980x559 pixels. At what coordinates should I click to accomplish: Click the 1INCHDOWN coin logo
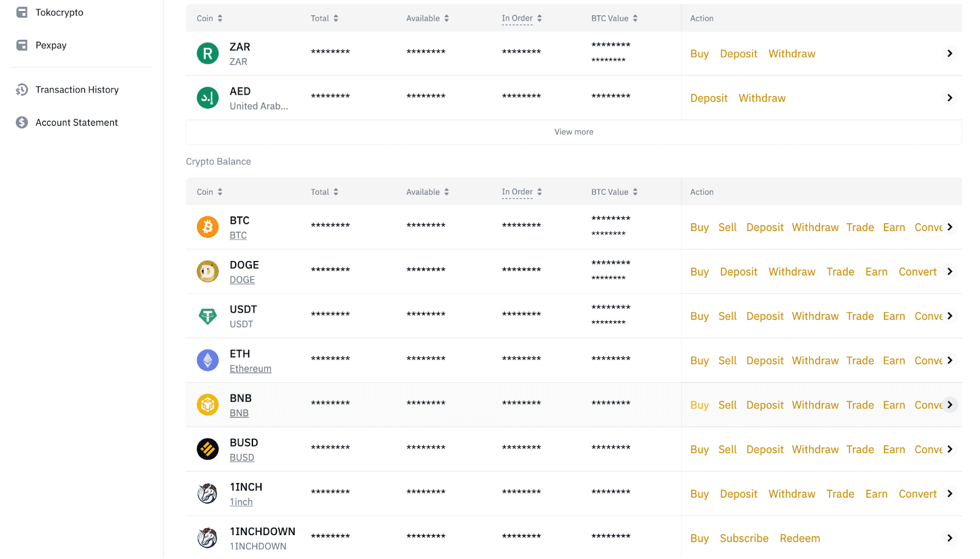[208, 538]
